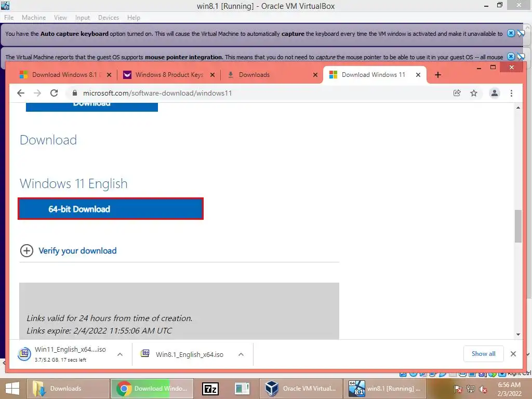Click the page scrollbar down arrow
This screenshot has width=532, height=399.
(518, 335)
